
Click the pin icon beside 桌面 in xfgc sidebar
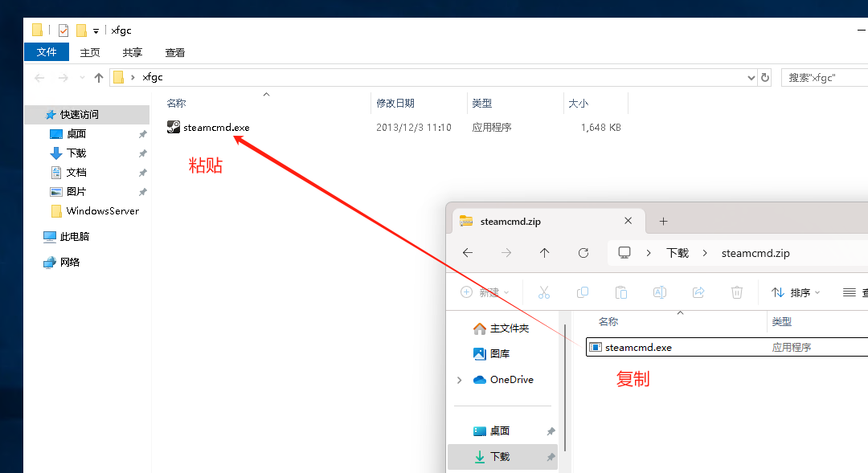point(143,134)
